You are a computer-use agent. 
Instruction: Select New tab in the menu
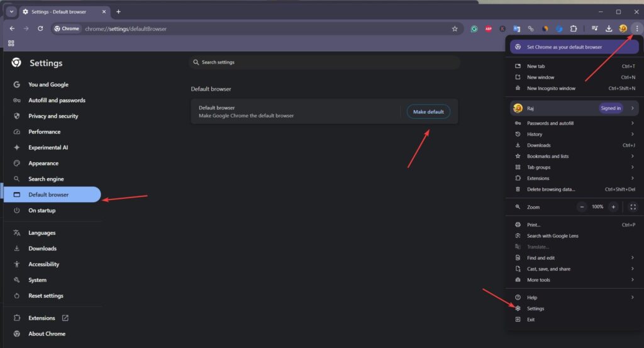coord(574,66)
